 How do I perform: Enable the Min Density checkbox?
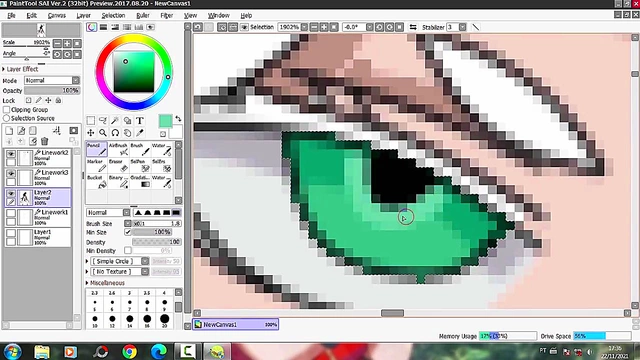point(128,250)
